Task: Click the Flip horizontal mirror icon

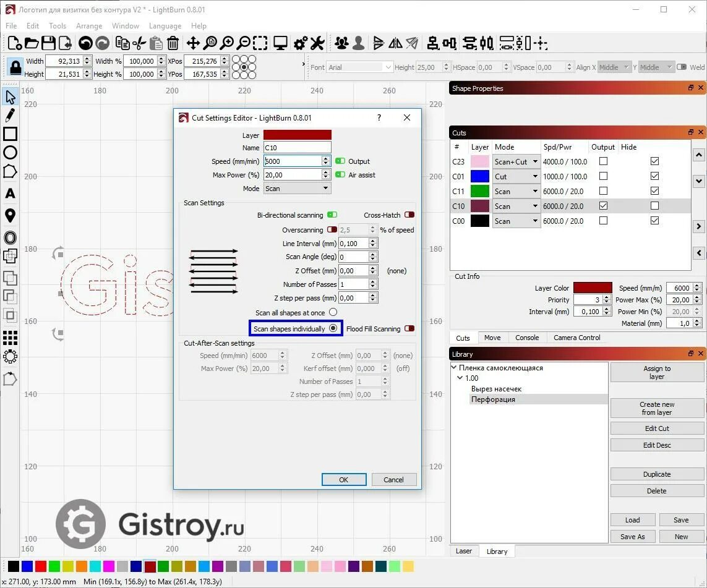Action: [x=395, y=43]
